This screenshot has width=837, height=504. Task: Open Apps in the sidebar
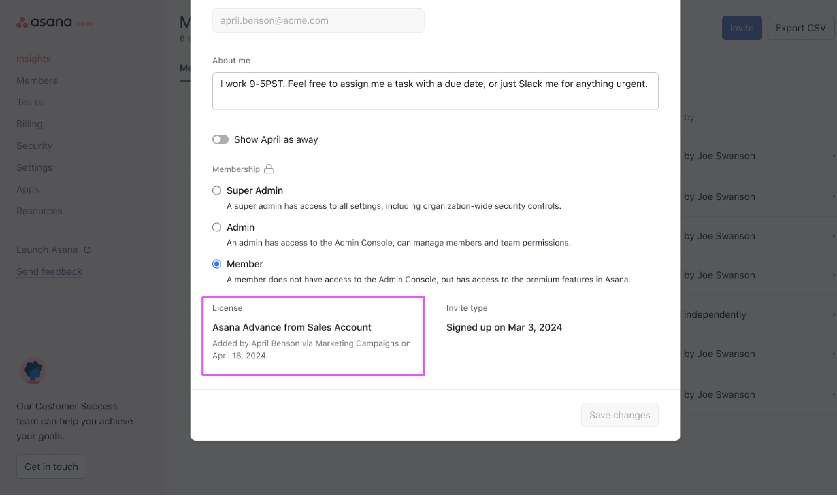pos(27,189)
